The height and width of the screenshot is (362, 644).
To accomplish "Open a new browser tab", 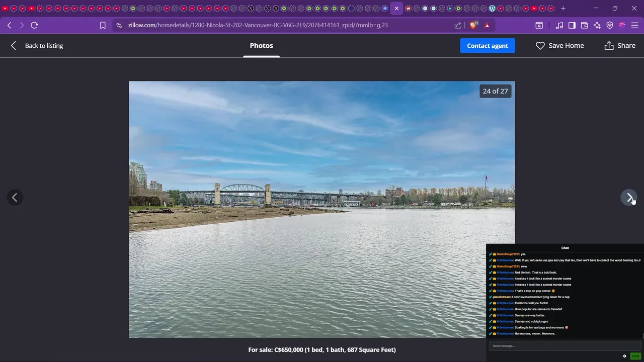I will click(x=563, y=9).
